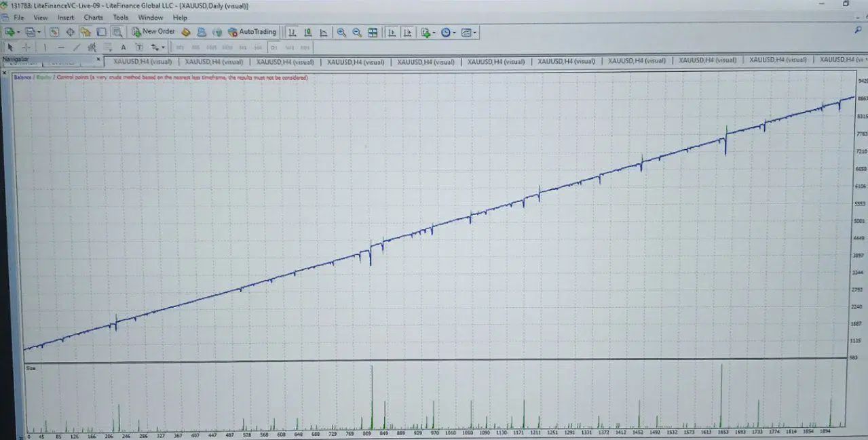Screen dimensions: 868x440
Task: Expand the arrows tool dropdown
Action: (x=164, y=47)
